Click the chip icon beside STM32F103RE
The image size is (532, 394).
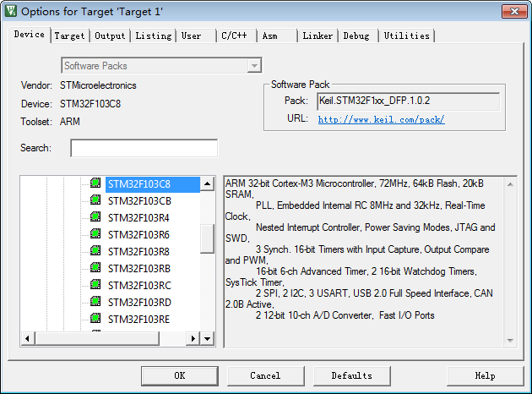point(95,318)
